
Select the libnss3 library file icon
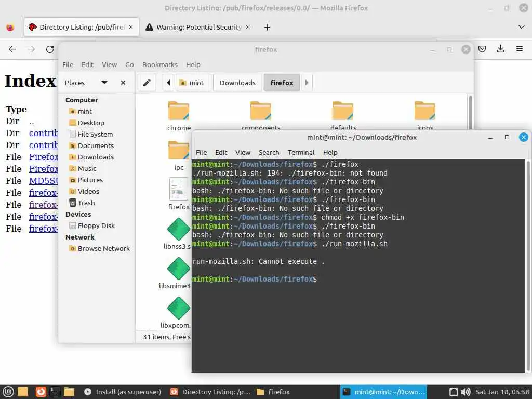tap(179, 229)
